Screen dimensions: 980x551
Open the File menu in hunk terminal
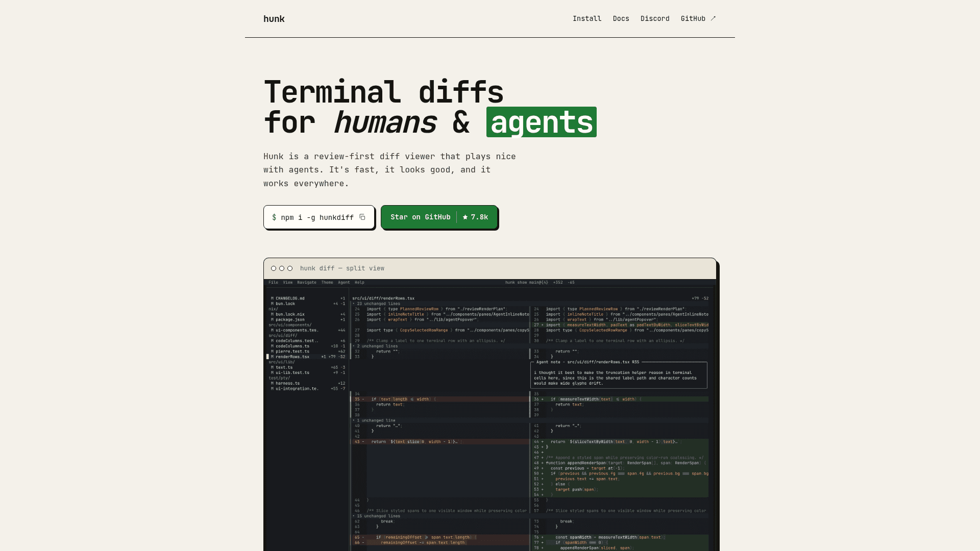click(274, 282)
